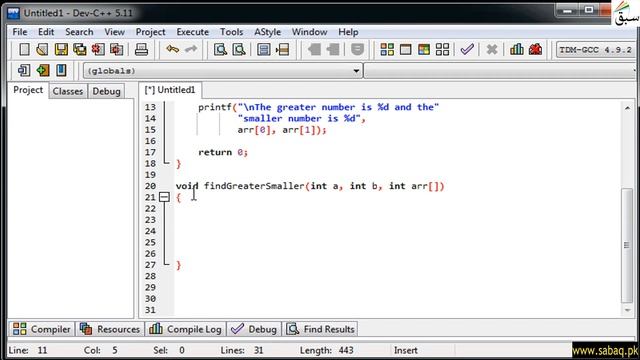Screen dimensions: 640x360
Task: Click the Dev-C++ window title bar icon
Action: coord(13,13)
